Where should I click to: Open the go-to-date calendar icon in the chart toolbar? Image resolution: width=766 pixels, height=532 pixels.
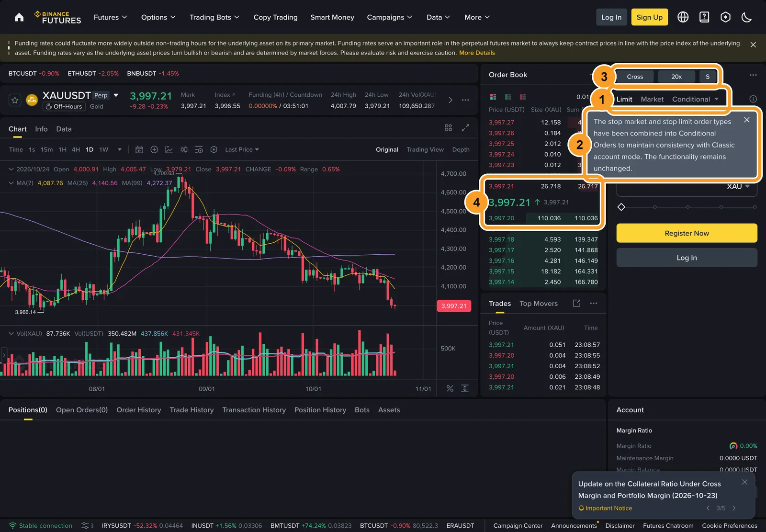pos(139,149)
